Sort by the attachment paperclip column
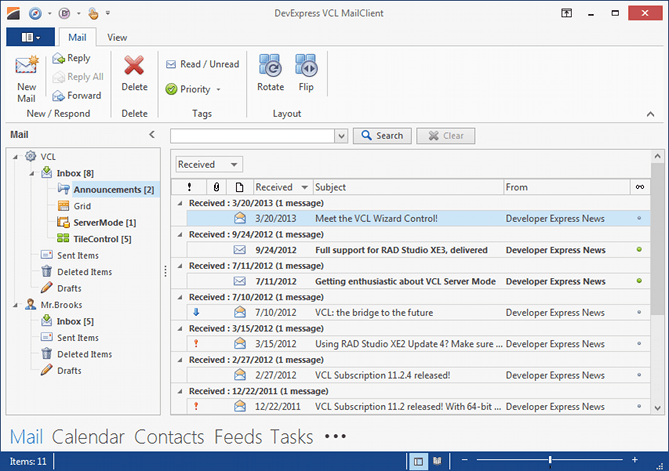Viewport: 669px width, 471px height. (x=216, y=187)
